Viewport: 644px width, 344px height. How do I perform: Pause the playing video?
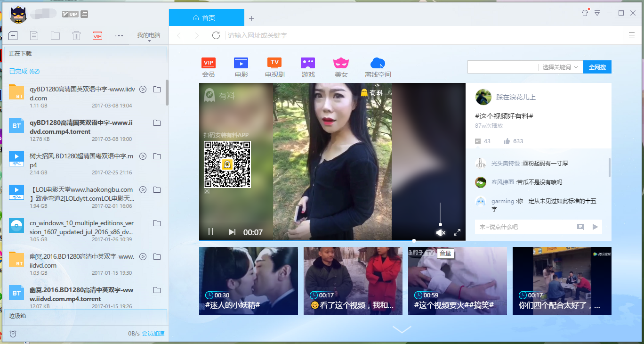click(x=211, y=231)
